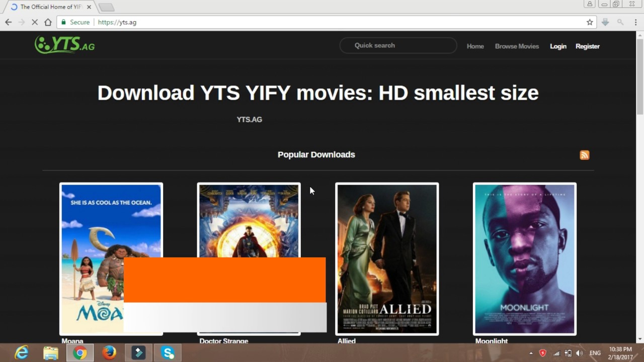Screen dimensions: 644x362
Task: Click the Allied title link
Action: tap(347, 341)
